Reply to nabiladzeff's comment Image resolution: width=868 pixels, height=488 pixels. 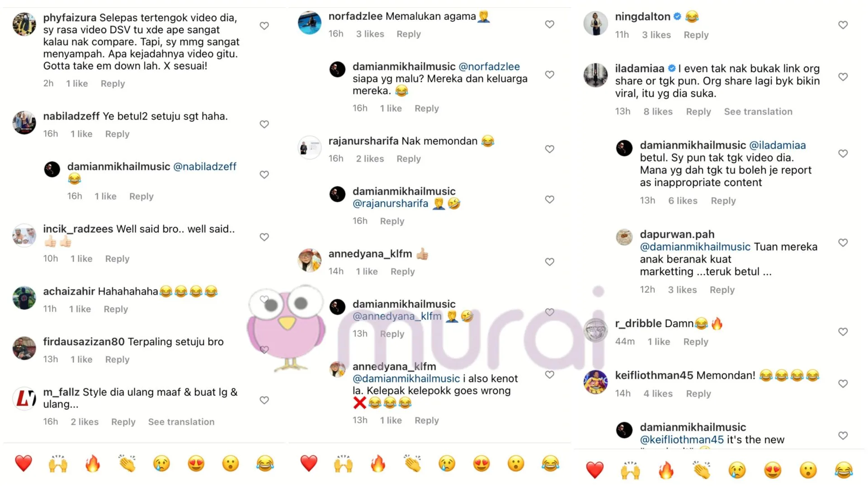pos(117,134)
